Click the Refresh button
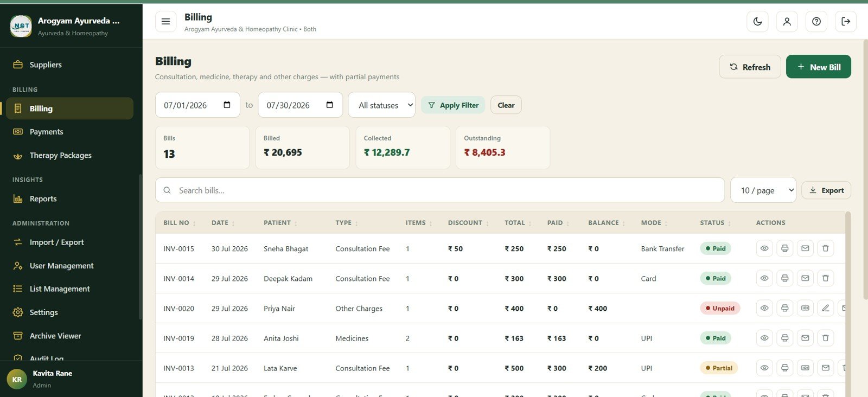This screenshot has height=397, width=868. click(x=750, y=67)
